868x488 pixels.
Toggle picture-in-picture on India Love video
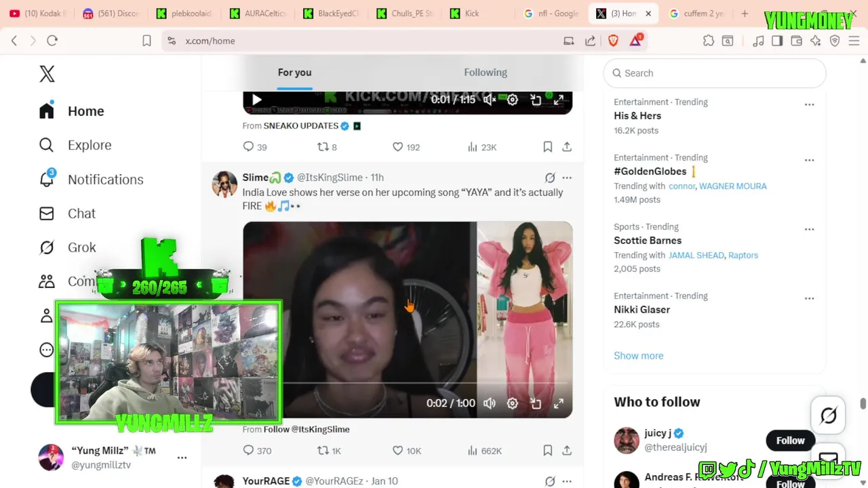click(x=536, y=403)
